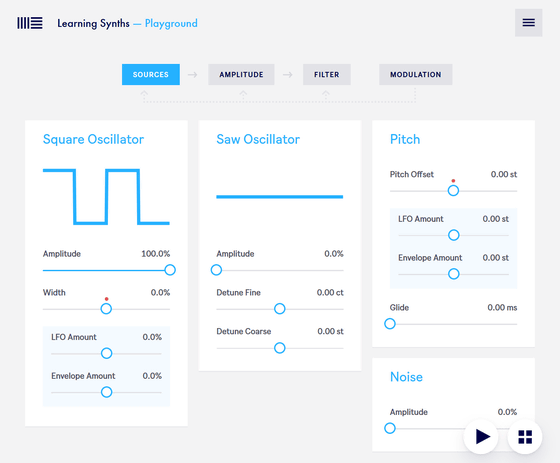The width and height of the screenshot is (560, 463).
Task: Click the Pitch LFO Amount slider handle
Action: [454, 235]
